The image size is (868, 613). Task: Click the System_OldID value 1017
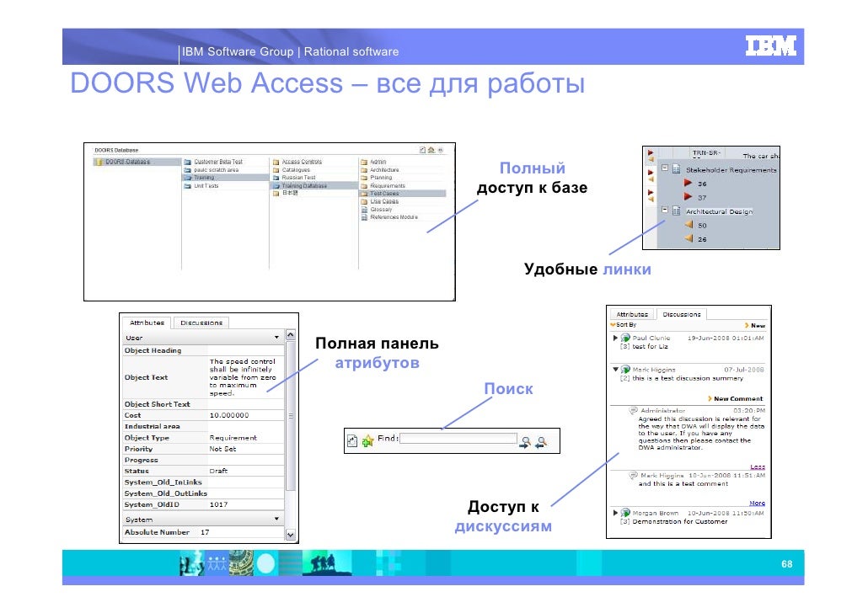coord(218,504)
